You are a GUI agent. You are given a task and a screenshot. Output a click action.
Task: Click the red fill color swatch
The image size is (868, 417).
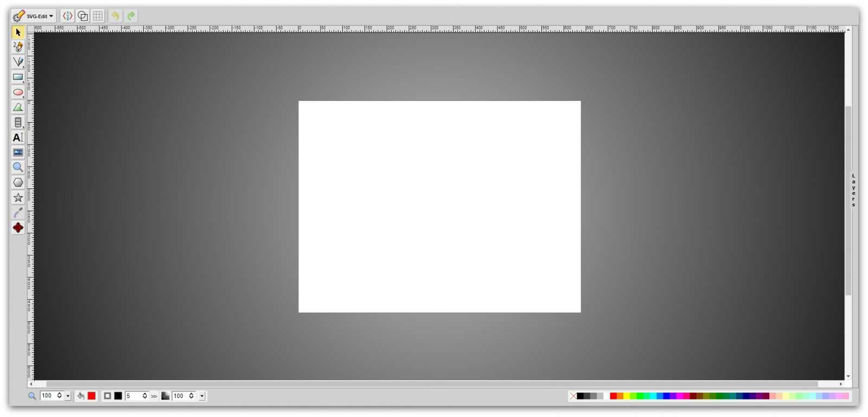point(92,396)
